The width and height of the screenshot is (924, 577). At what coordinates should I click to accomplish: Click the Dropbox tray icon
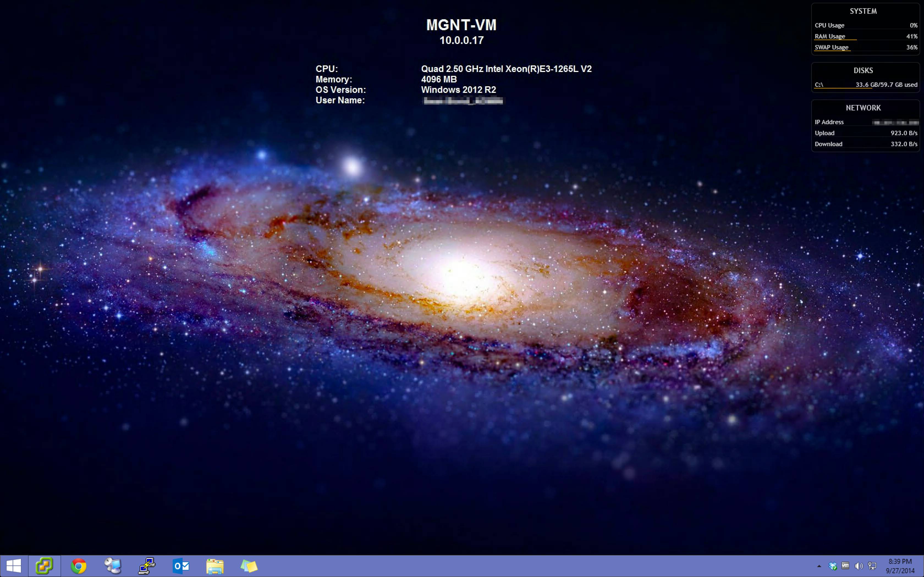(833, 566)
